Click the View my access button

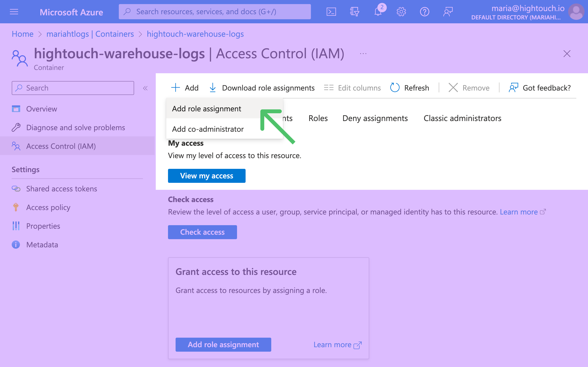(207, 176)
